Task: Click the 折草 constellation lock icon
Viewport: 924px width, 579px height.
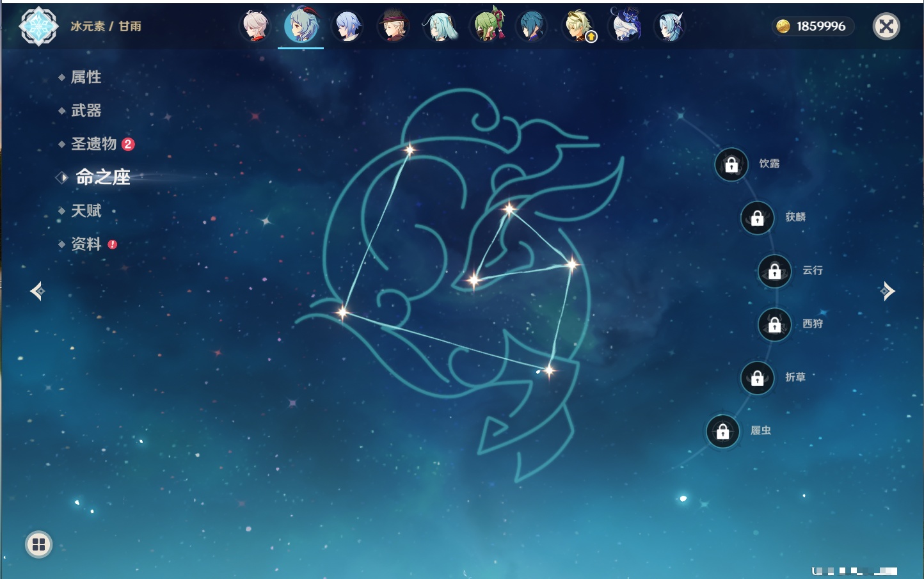Action: (x=757, y=378)
